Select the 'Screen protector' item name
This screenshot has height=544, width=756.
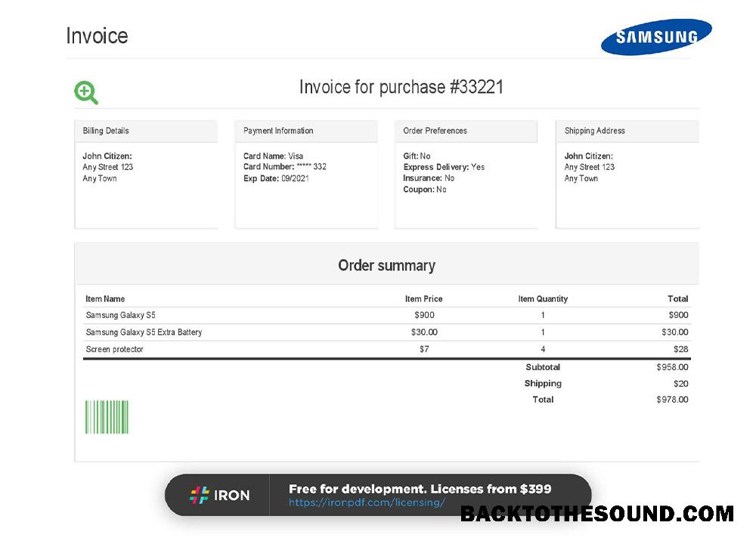(x=114, y=349)
